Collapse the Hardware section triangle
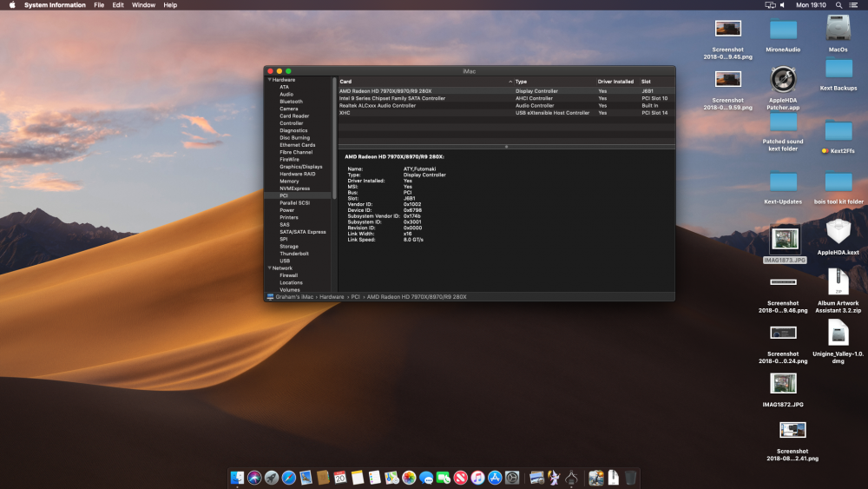The width and height of the screenshot is (868, 489). (x=270, y=80)
